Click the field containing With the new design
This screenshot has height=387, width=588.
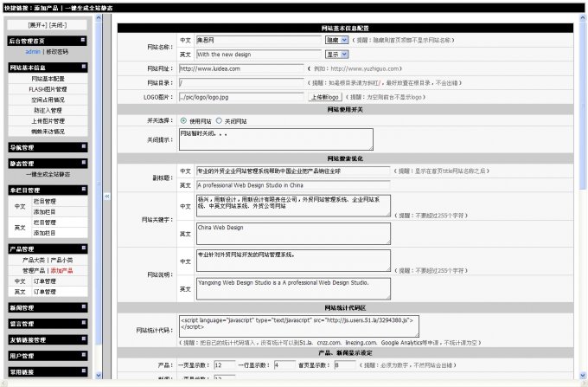[x=259, y=54]
